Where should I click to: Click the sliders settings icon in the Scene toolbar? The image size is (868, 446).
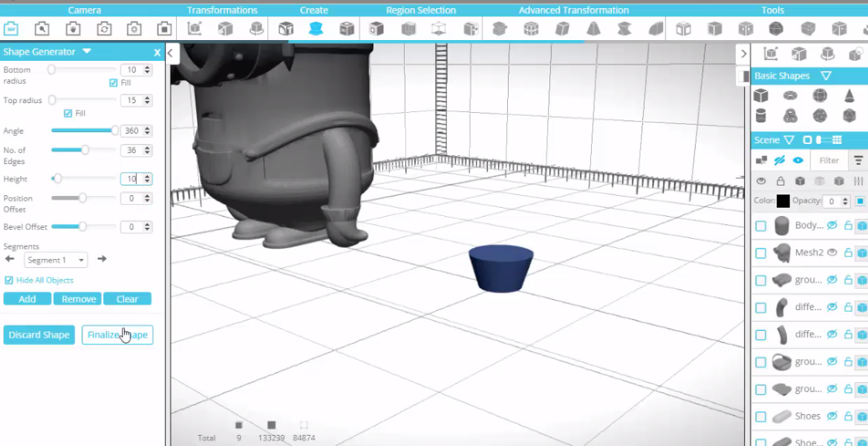pyautogui.click(x=858, y=181)
